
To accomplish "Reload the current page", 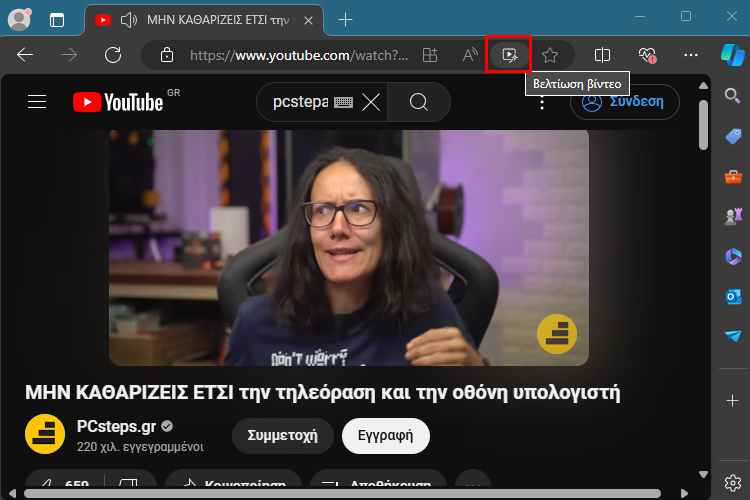I will (113, 55).
